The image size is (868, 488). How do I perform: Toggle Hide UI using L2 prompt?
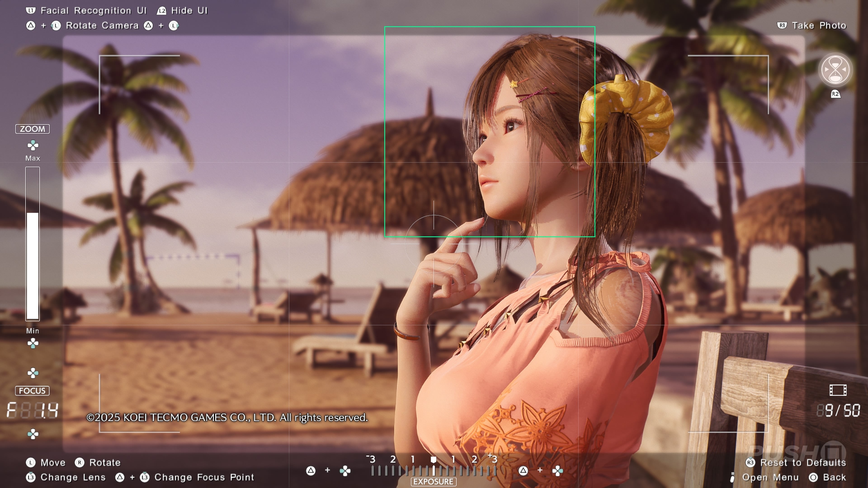(x=162, y=11)
